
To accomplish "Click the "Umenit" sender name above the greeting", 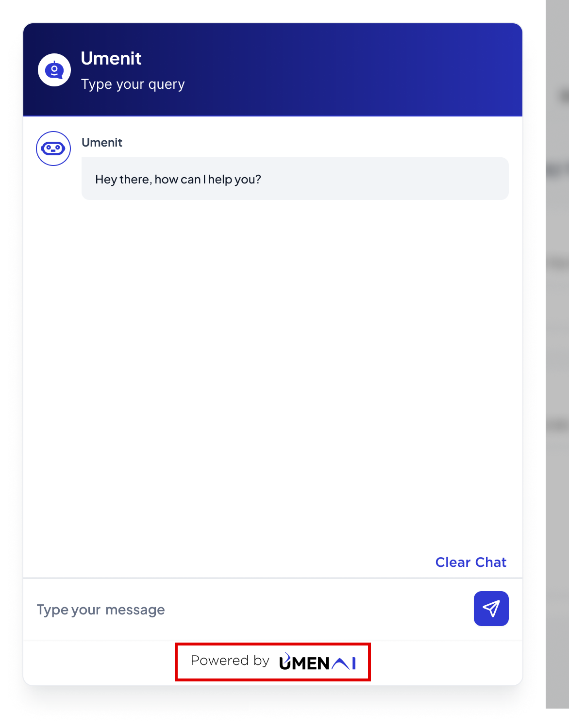I will pyautogui.click(x=102, y=142).
